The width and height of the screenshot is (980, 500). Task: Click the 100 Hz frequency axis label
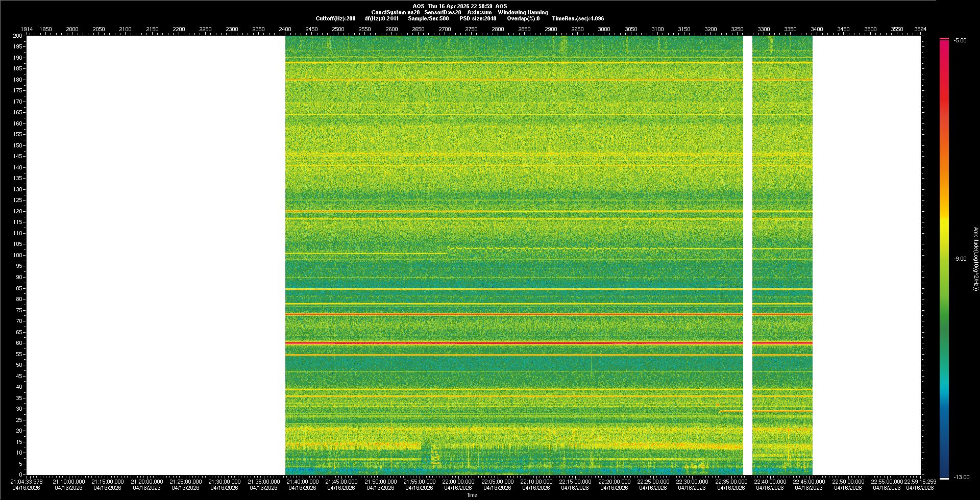coord(18,255)
